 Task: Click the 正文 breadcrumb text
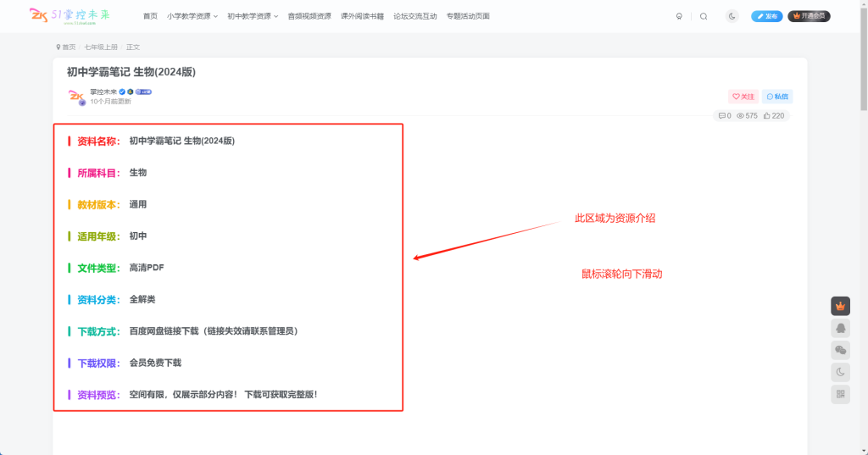coord(133,47)
